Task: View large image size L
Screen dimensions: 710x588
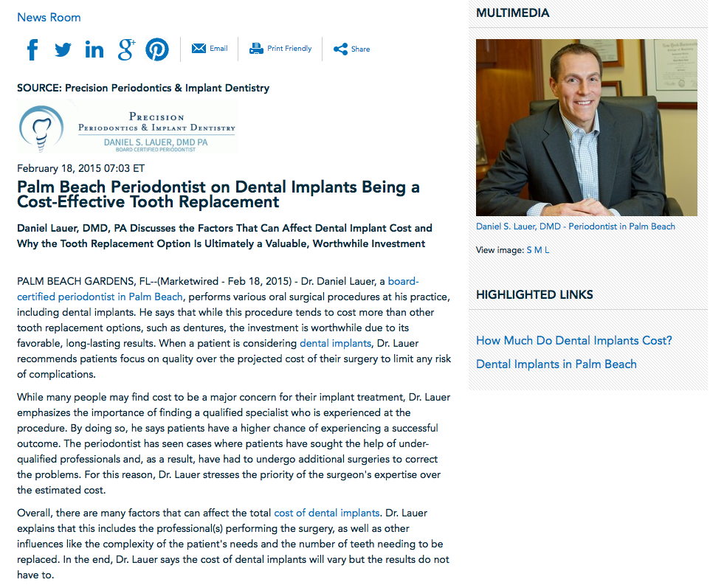Action: (547, 250)
